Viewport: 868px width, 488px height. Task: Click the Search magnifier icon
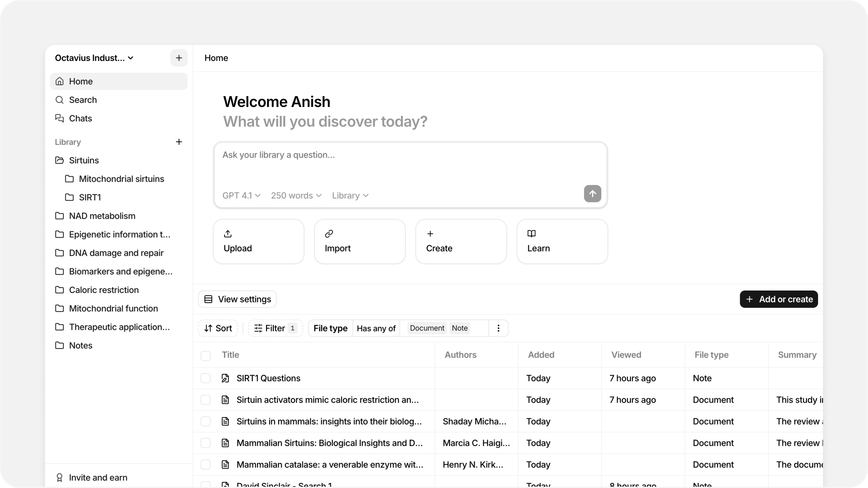59,100
